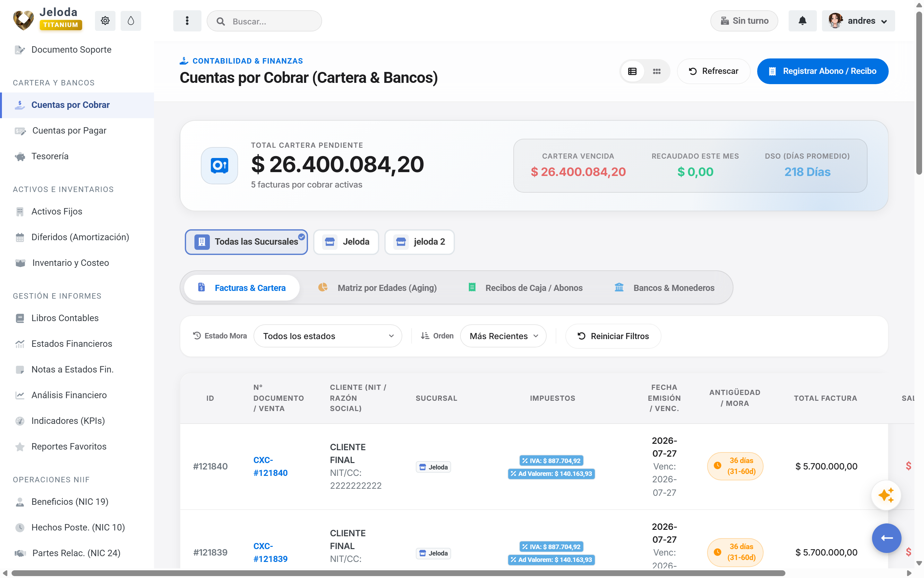This screenshot has width=924, height=578.
Task: Switch to table list view
Action: [x=632, y=71]
